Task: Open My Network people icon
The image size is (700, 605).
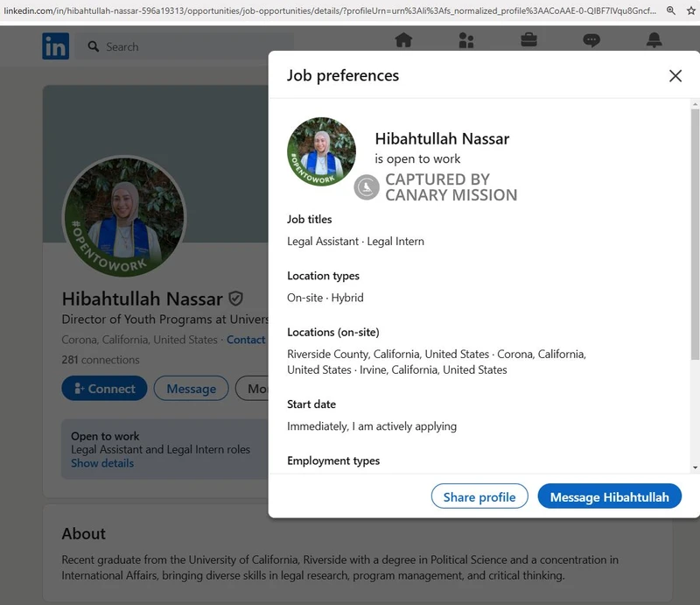Action: click(466, 40)
